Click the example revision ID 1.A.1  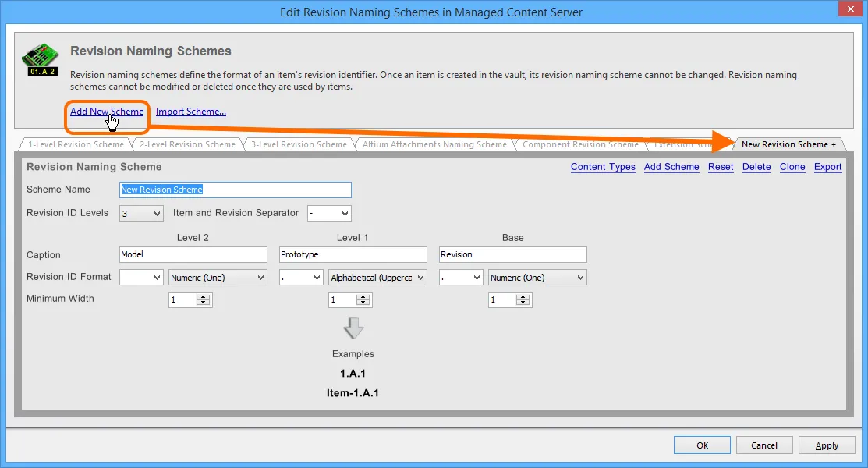coord(353,374)
